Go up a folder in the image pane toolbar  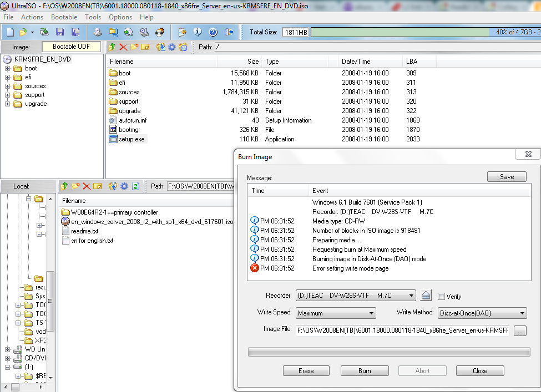(x=112, y=47)
